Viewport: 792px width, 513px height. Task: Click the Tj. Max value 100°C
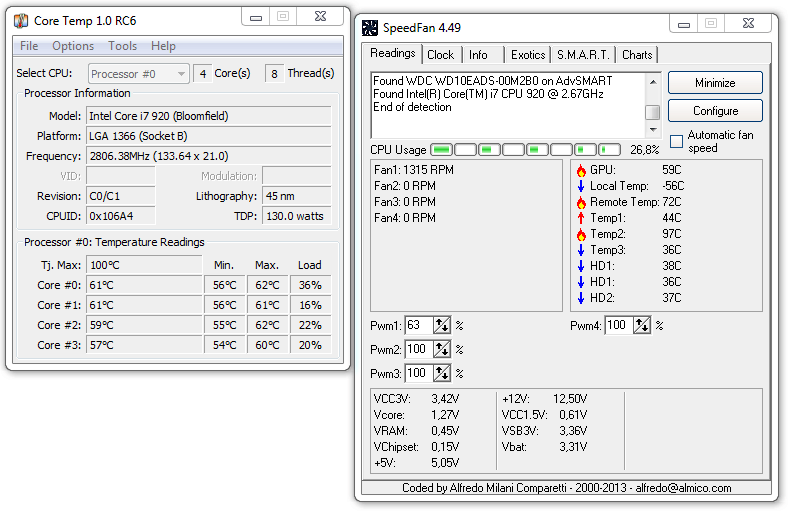coord(144,265)
